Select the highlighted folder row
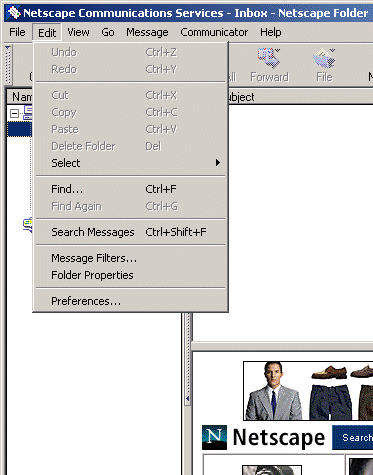This screenshot has width=373, height=475. click(20, 129)
